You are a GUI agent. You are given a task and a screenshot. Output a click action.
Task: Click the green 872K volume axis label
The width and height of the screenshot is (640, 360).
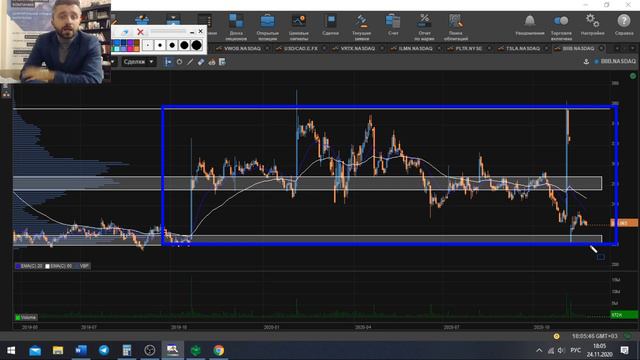[624, 315]
